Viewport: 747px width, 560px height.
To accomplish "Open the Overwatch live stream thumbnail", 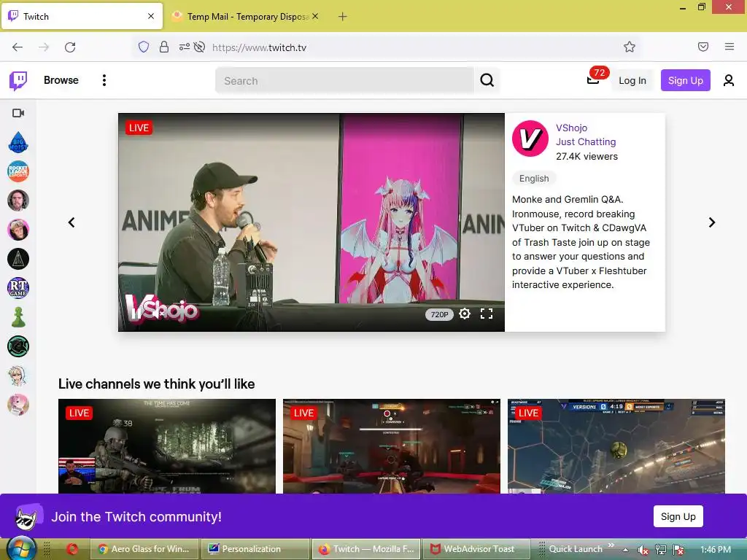I will click(x=392, y=446).
